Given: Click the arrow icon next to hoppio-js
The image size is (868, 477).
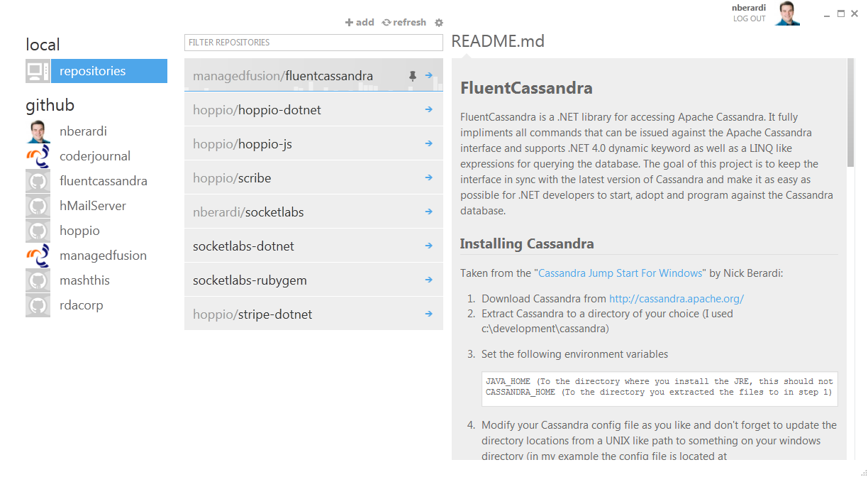Looking at the screenshot, I should (x=429, y=143).
